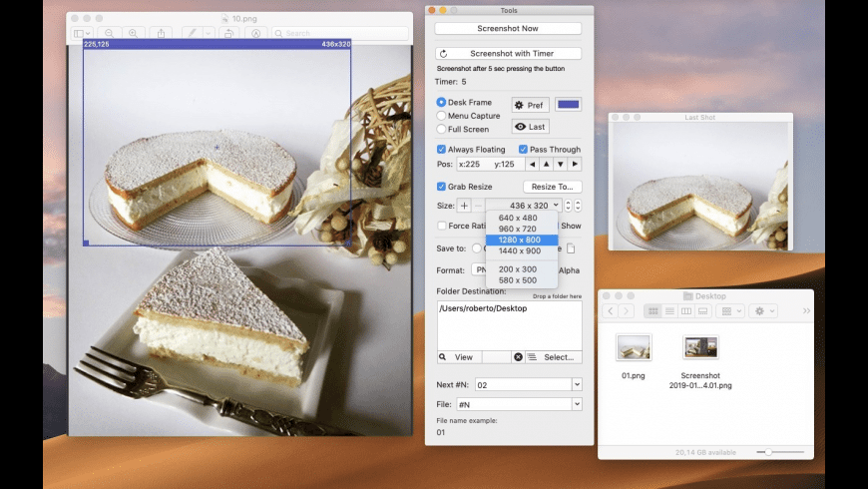The height and width of the screenshot is (489, 868).
Task: Nudge frame position with the right arrow
Action: 575,165
